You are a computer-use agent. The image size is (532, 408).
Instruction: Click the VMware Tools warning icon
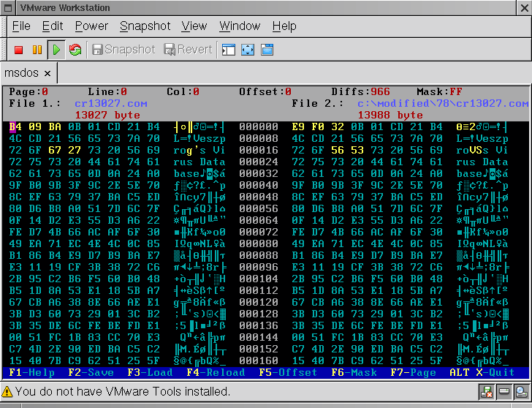tap(8, 392)
